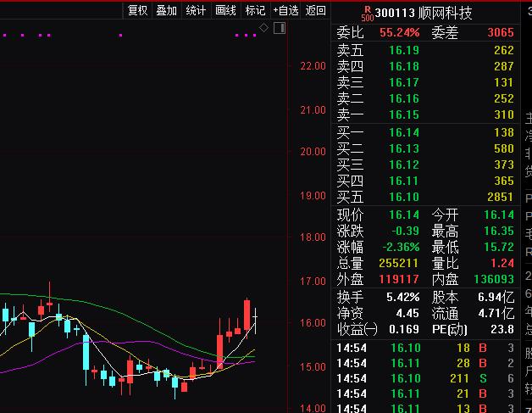Viewport: 532px width, 413px height.
Task: Select the 买一 price 16.14
Action: coord(404,132)
